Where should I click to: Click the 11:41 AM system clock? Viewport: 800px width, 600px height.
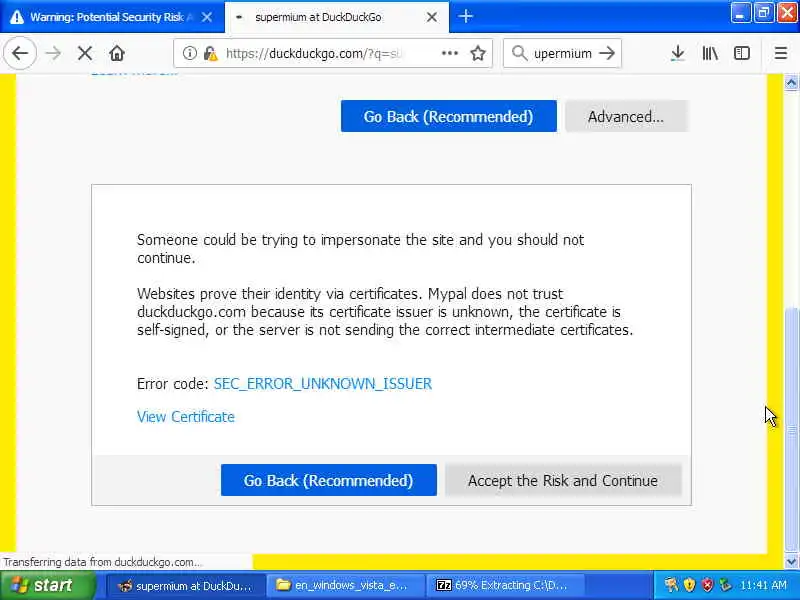coord(763,585)
